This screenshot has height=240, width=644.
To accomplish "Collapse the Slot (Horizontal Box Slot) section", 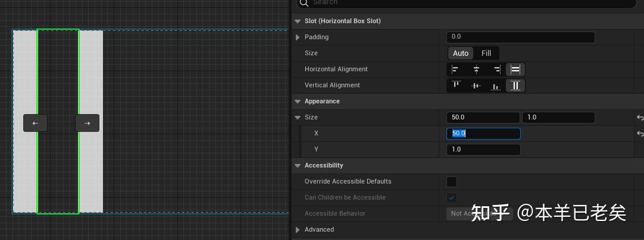I will tap(298, 21).
